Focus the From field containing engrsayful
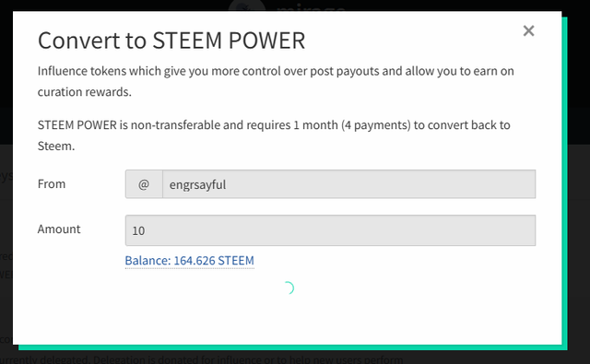590x364 pixels. coord(348,184)
